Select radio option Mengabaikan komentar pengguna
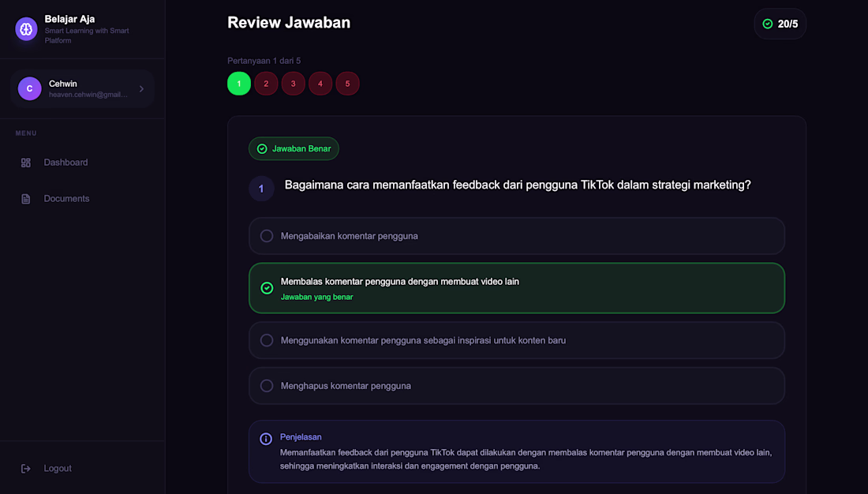The height and width of the screenshot is (494, 868). [x=267, y=236]
